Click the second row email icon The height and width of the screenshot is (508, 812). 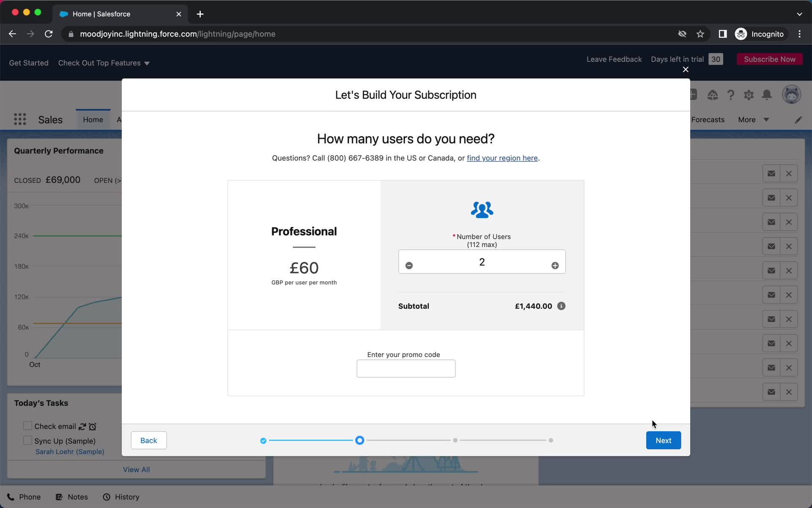tap(771, 198)
